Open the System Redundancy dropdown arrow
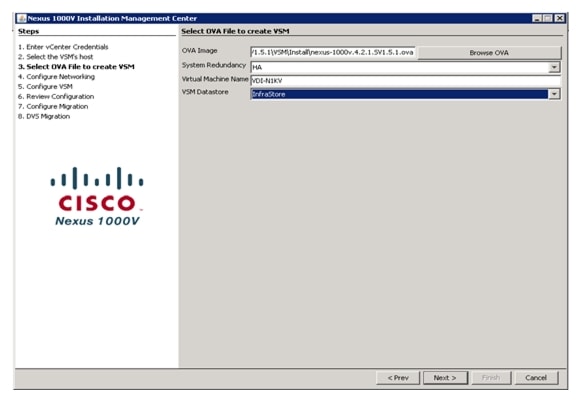 pos(554,67)
